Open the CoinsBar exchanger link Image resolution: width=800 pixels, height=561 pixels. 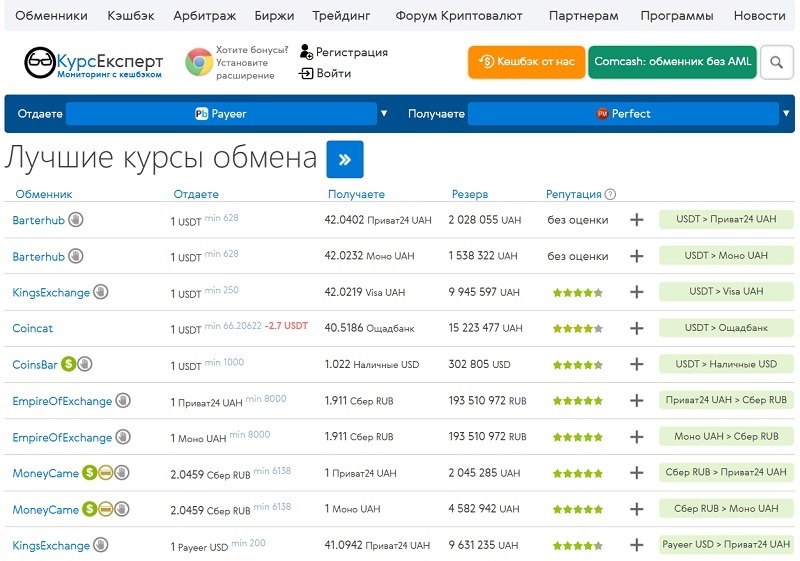[35, 365]
